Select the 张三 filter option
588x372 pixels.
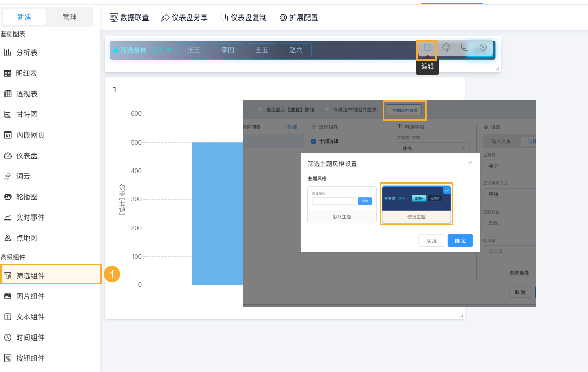[193, 50]
